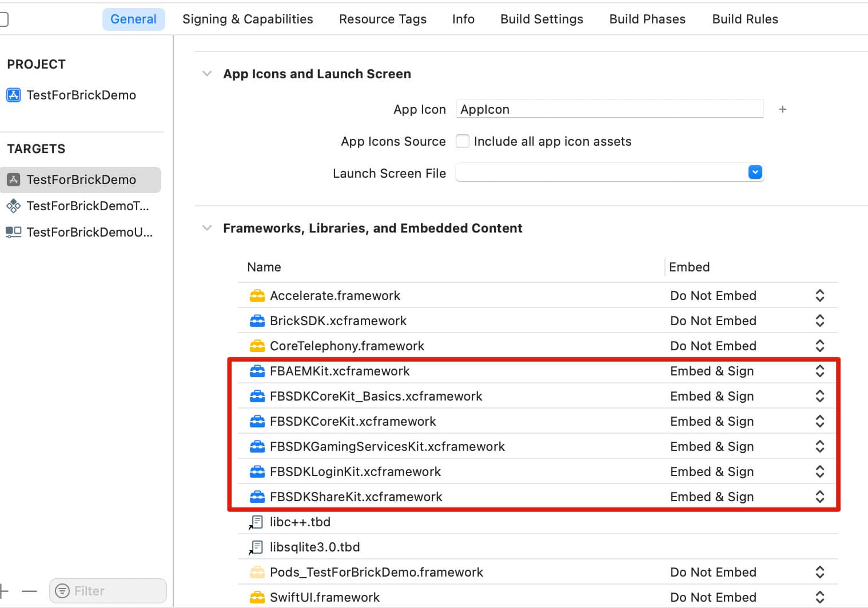Open the Build Rules tab
The width and height of the screenshot is (868, 608).
[745, 19]
